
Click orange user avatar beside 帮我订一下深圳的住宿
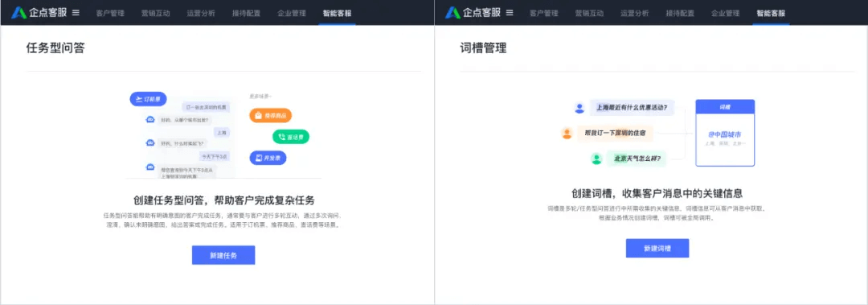coord(567,133)
